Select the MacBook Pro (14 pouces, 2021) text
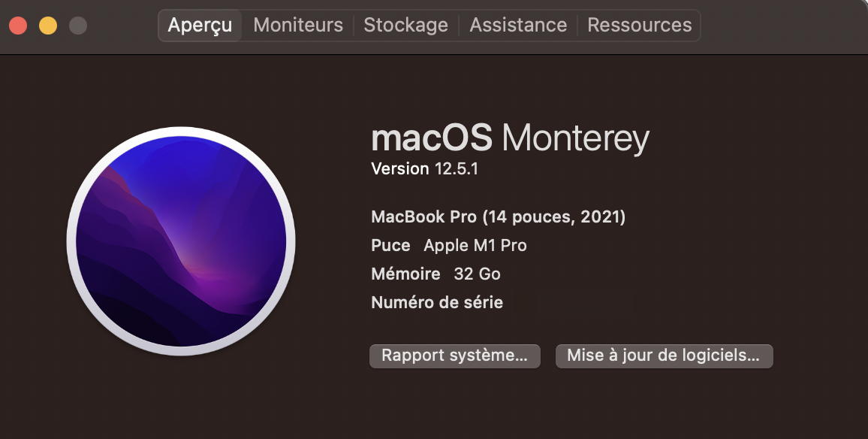The width and height of the screenshot is (868, 439). pyautogui.click(x=498, y=217)
